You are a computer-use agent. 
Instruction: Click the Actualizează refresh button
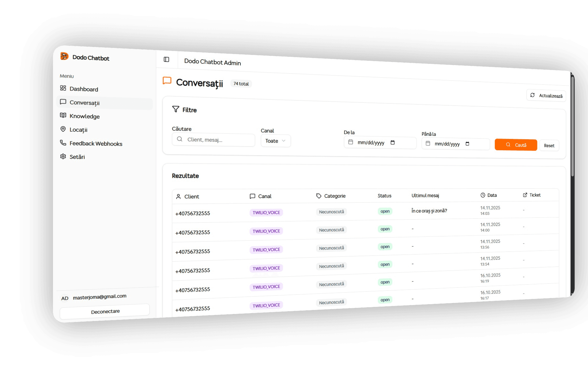pos(546,96)
